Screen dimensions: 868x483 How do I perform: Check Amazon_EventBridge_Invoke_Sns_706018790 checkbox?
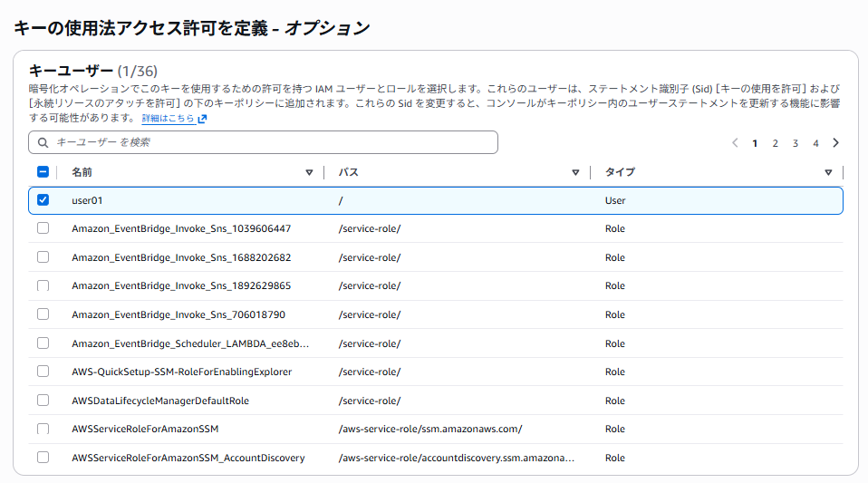(x=43, y=314)
